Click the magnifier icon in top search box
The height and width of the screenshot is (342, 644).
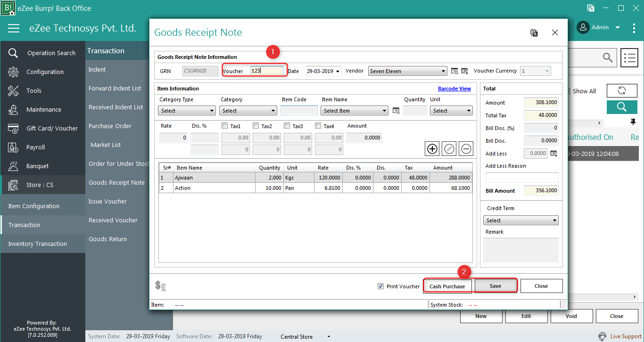coord(608,58)
